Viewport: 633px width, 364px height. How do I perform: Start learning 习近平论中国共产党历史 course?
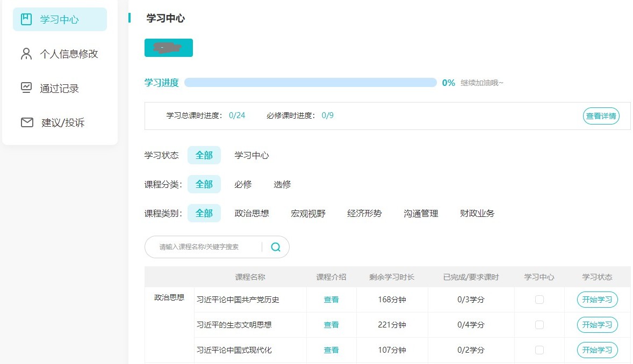(597, 300)
